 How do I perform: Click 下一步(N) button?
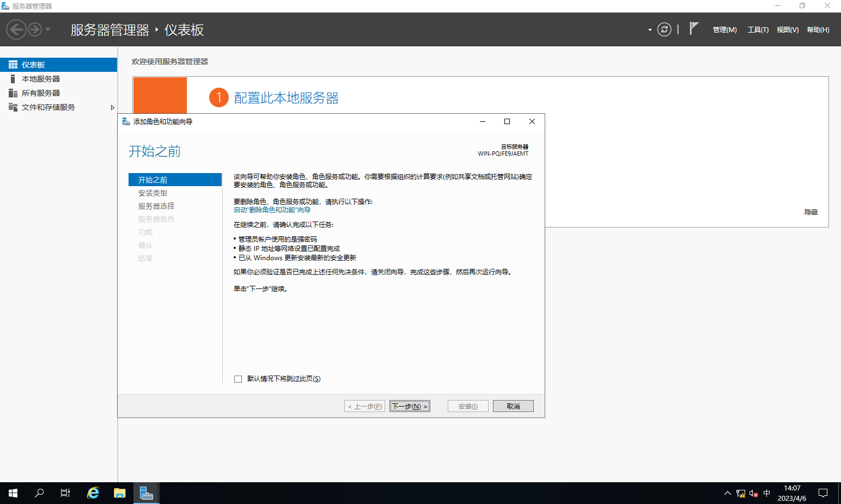410,407
